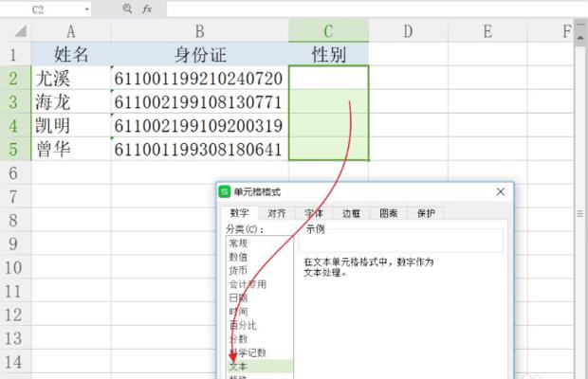Select 常规 category in format list
The width and height of the screenshot is (588, 379).
[x=238, y=243]
